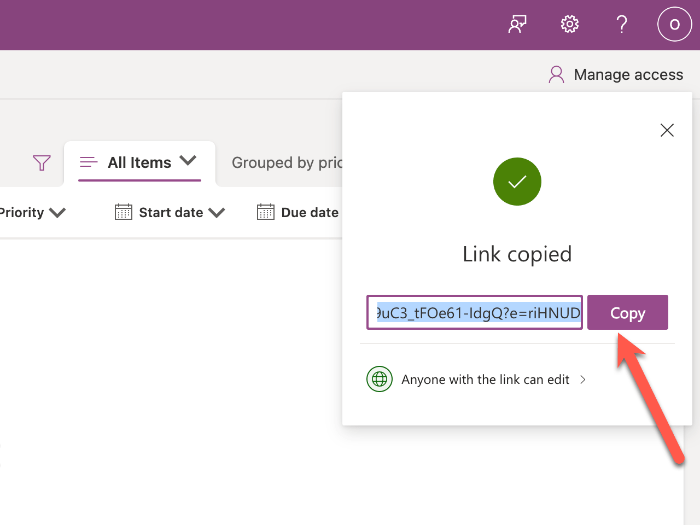The height and width of the screenshot is (525, 700).
Task: Switch to the Grouped by priority view
Action: tap(287, 162)
